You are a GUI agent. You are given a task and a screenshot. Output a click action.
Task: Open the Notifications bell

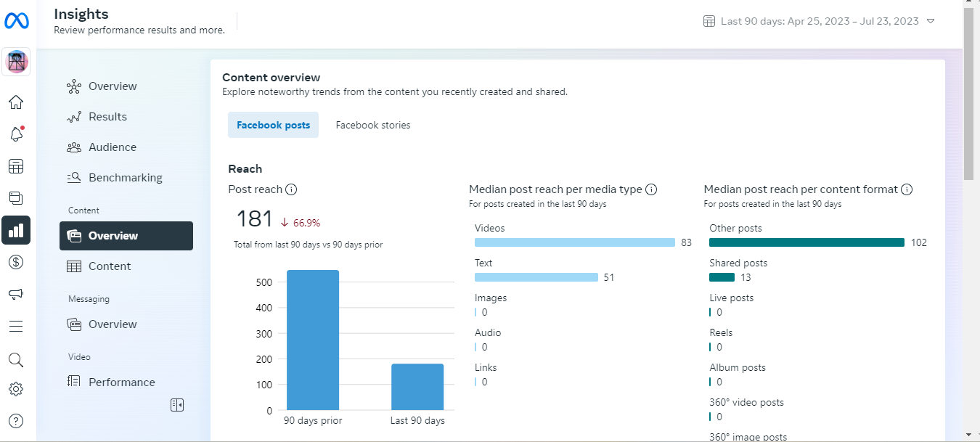[16, 134]
